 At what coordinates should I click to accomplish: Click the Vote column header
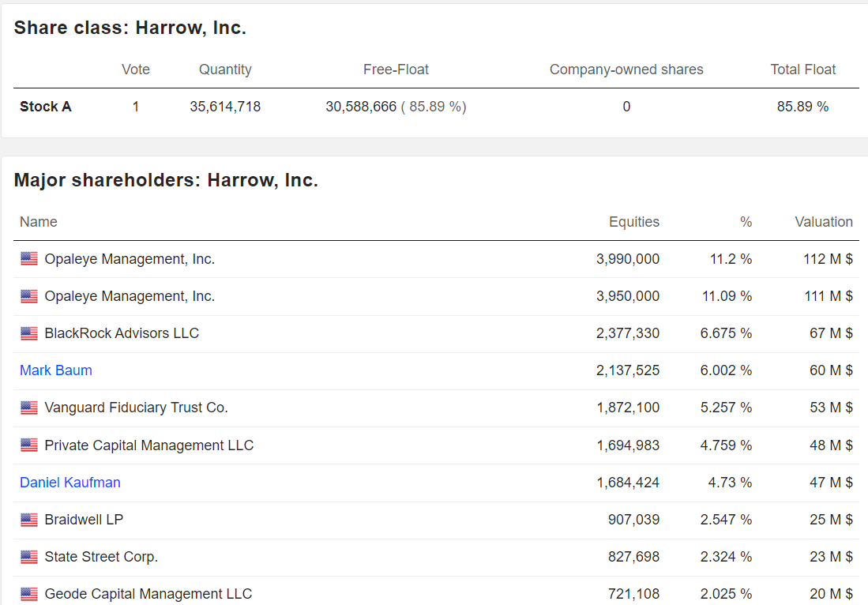pos(136,70)
